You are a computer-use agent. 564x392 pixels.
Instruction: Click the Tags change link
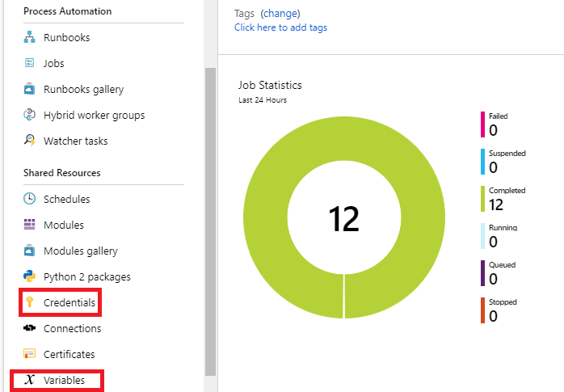pyautogui.click(x=280, y=14)
